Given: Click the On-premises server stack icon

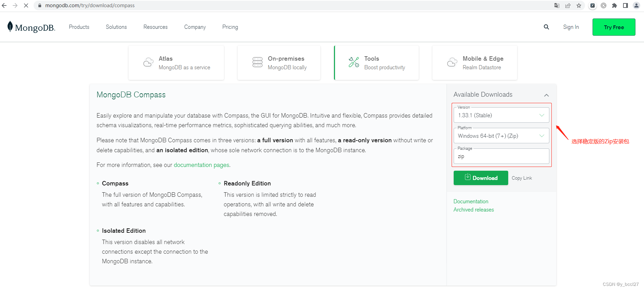Looking at the screenshot, I should [x=258, y=62].
